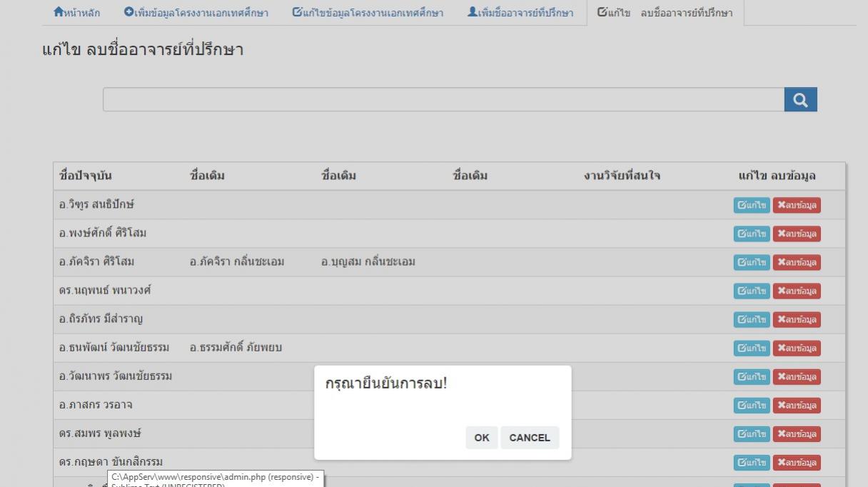Click the page heading แก้ไข ลบชื่ออาจารย์ที่ปรึกษา
This screenshot has width=868, height=487.
[x=143, y=51]
